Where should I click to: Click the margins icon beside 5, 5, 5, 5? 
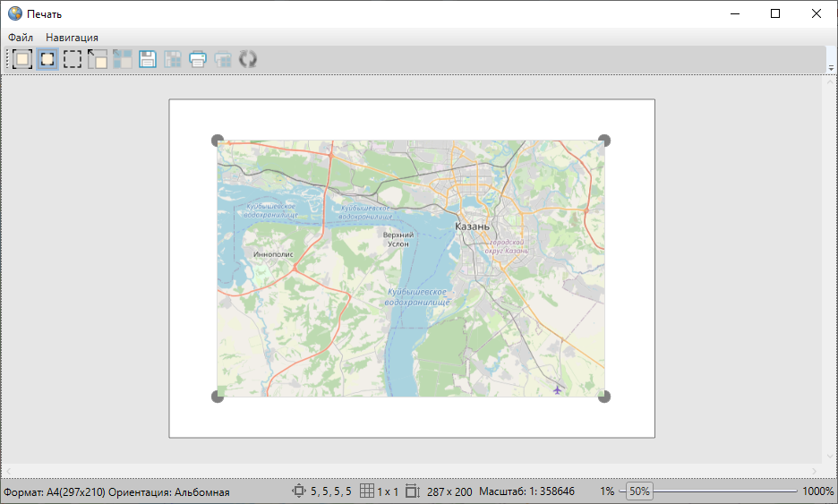[299, 491]
